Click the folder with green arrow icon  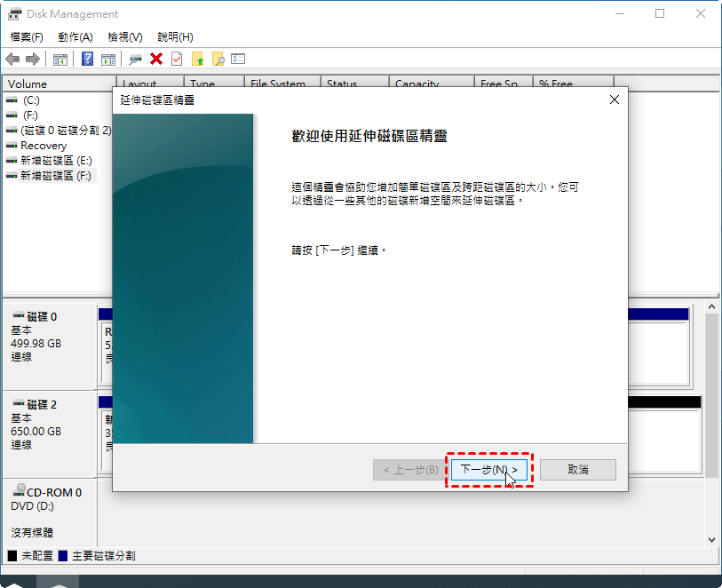197,59
